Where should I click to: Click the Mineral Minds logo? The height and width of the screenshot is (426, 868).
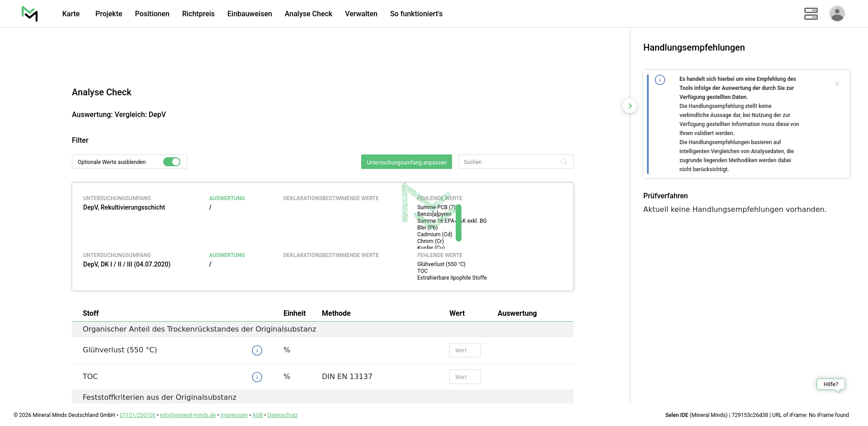(30, 14)
